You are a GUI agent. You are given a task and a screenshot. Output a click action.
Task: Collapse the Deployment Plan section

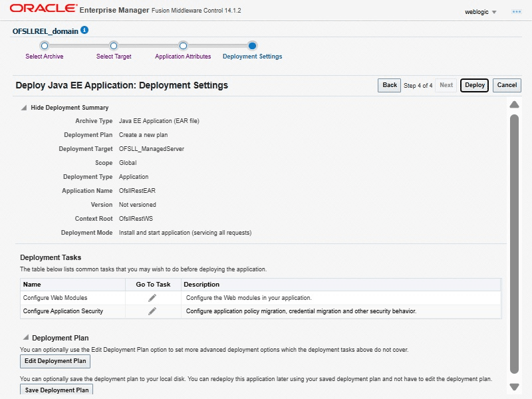[x=26, y=338]
